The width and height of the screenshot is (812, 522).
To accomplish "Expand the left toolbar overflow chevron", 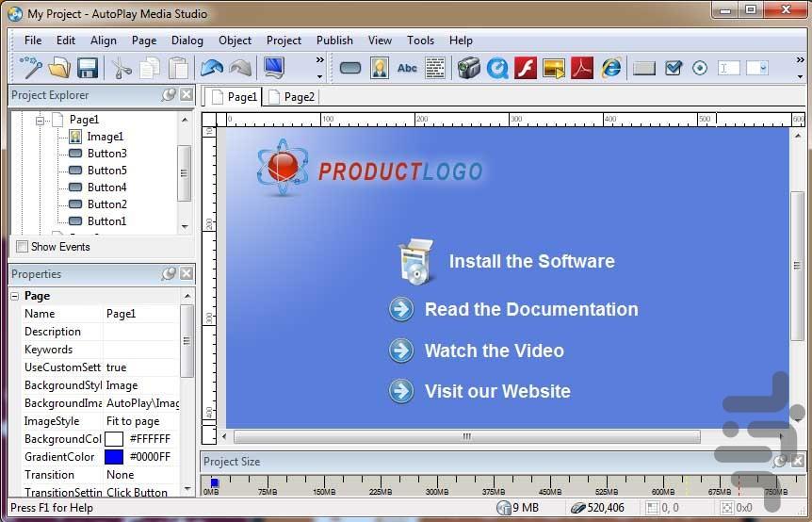I will 320,60.
